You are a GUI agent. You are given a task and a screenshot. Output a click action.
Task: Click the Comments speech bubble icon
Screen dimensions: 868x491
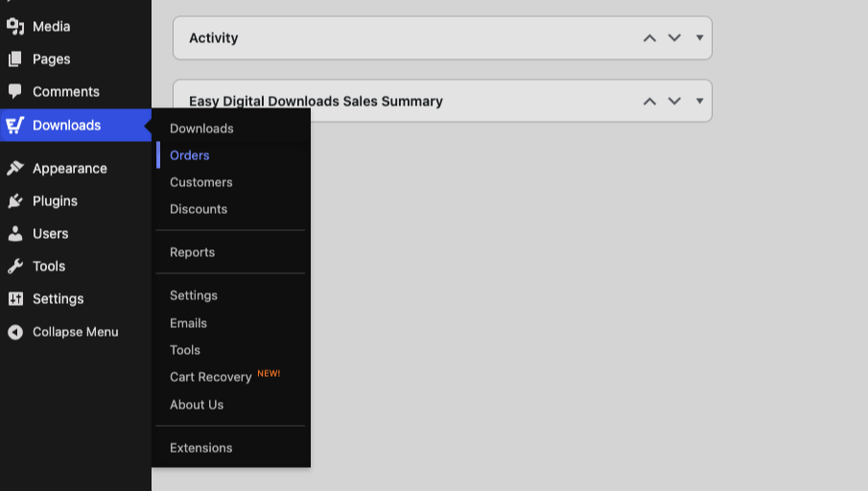pyautogui.click(x=15, y=91)
